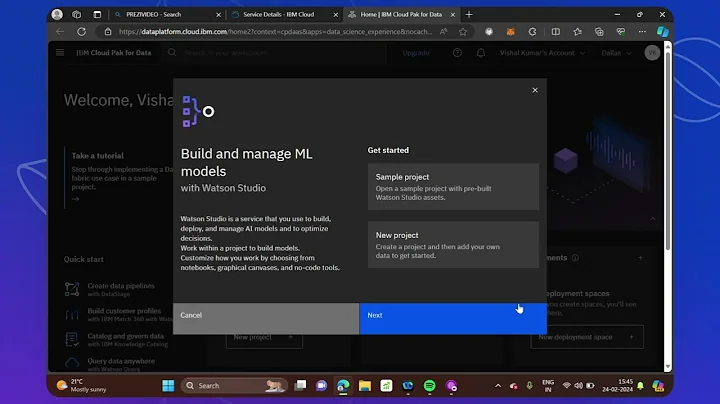Open a new browser tab
Image resolution: width=720 pixels, height=404 pixels.
tap(469, 15)
